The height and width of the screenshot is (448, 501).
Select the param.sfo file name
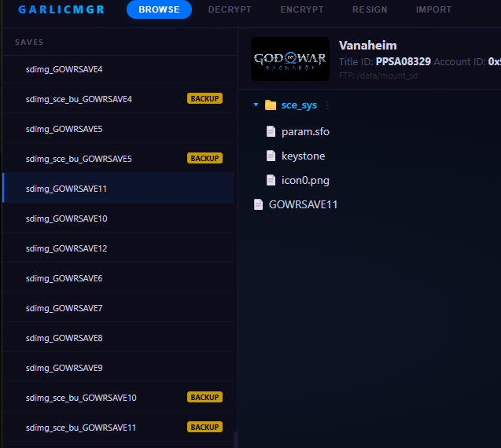tap(305, 131)
